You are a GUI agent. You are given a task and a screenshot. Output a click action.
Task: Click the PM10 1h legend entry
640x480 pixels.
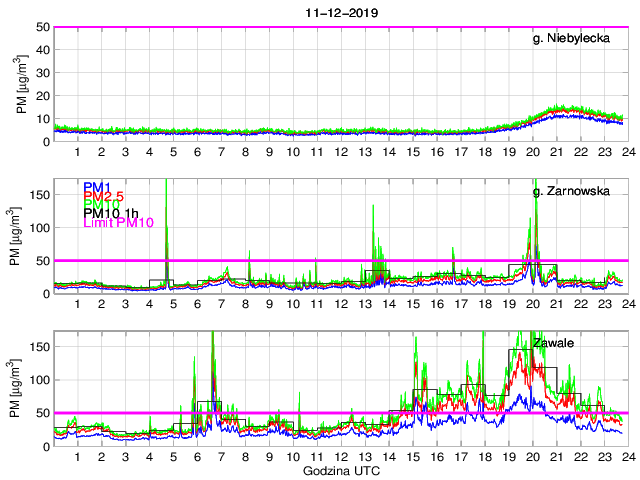pos(110,213)
